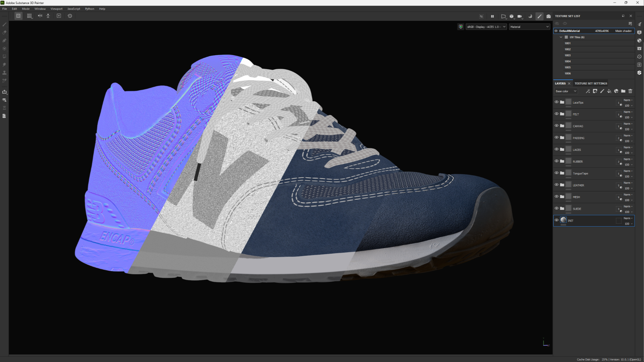This screenshot has height=362, width=644.
Task: Open the Edit menu
Action: pyautogui.click(x=14, y=9)
